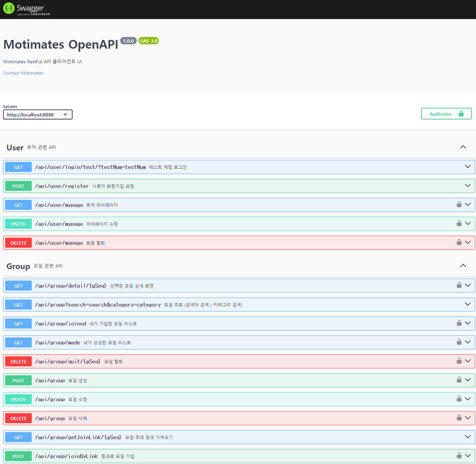Click POST button for /api/user/register
476x464 pixels.
tap(18, 186)
